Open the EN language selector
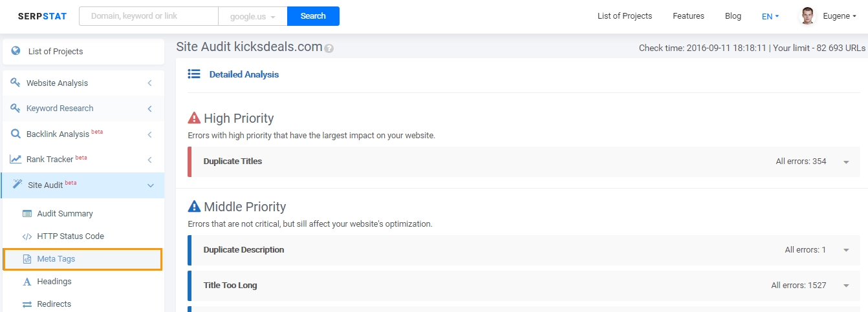Image resolution: width=868 pixels, height=312 pixels. point(770,16)
